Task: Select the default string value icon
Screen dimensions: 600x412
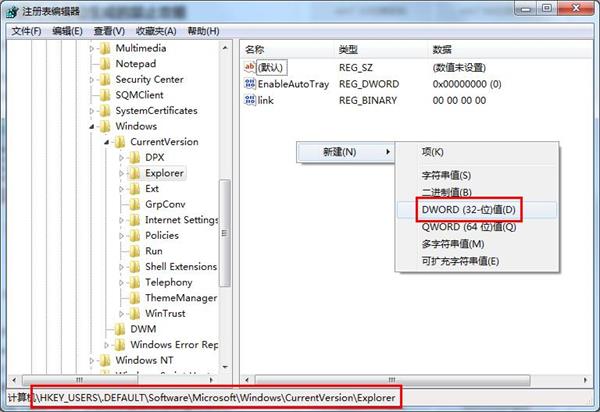Action: coord(249,67)
